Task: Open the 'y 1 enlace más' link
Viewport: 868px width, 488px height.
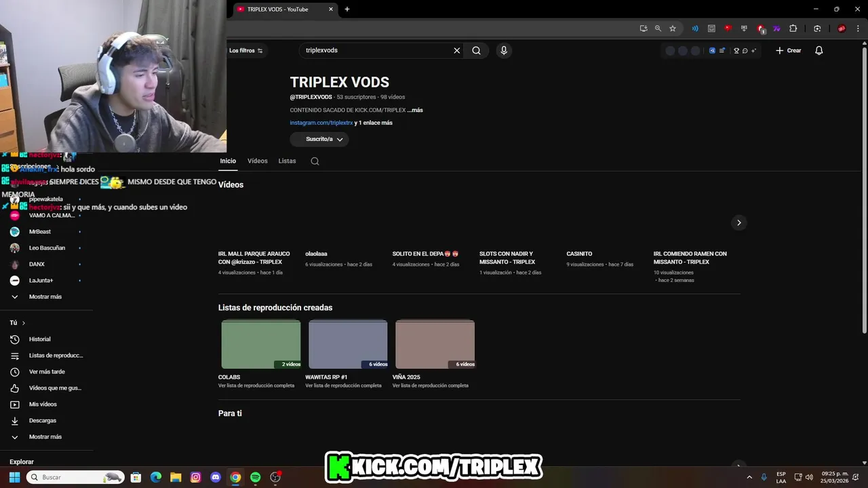Action: [374, 123]
